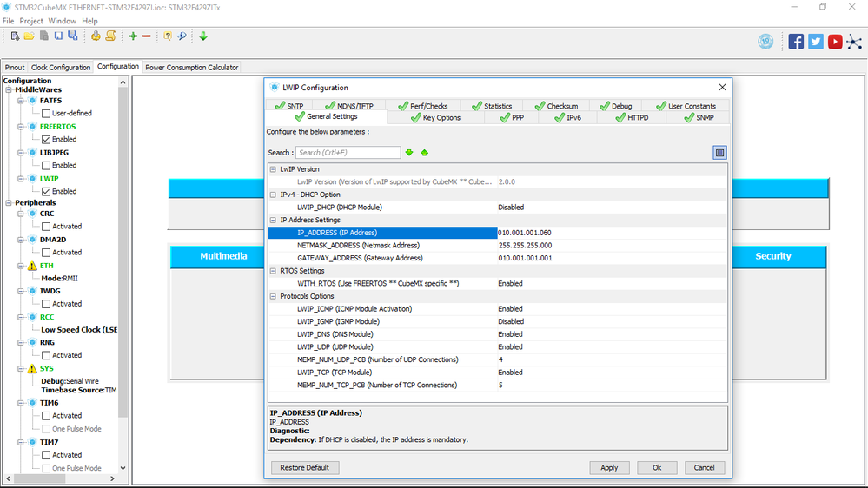Collapse the LwIP Version section
Viewport: 868px width, 488px height.
point(273,169)
